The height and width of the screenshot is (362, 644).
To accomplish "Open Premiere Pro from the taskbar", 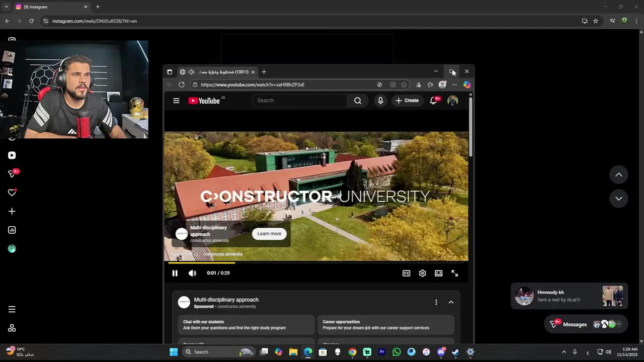I will pyautogui.click(x=382, y=352).
